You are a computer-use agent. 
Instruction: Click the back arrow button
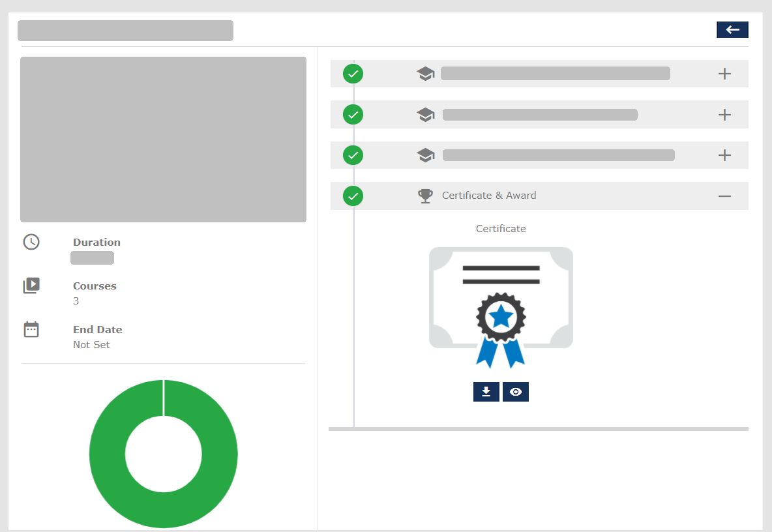[732, 29]
